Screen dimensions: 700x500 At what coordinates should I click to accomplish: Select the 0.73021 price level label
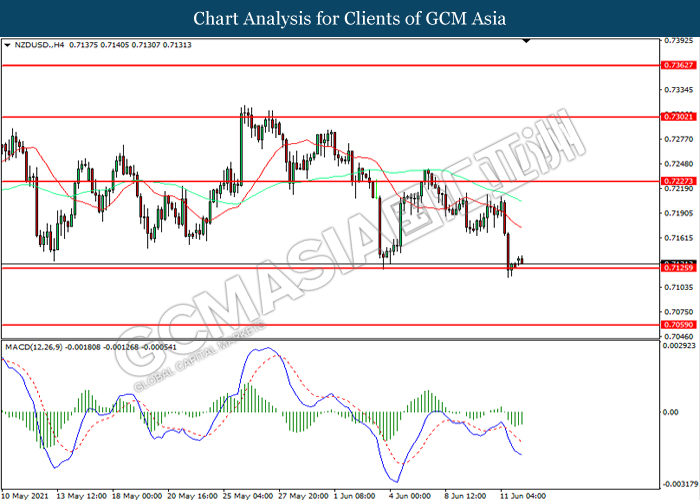[679, 117]
